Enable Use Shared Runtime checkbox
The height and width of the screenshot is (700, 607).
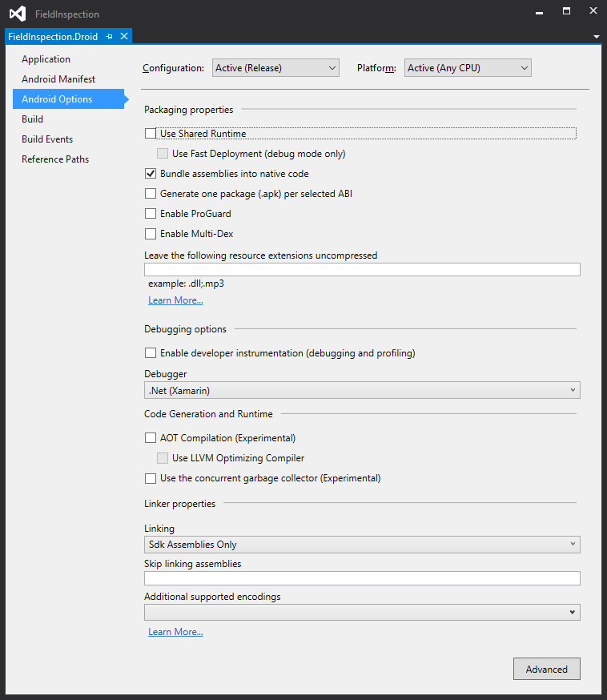(151, 134)
